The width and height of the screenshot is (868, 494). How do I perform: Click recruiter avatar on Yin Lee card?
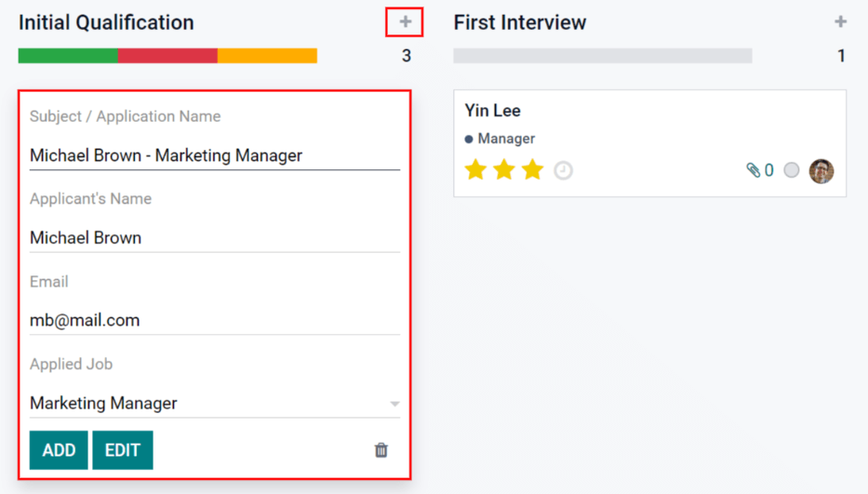click(x=821, y=170)
